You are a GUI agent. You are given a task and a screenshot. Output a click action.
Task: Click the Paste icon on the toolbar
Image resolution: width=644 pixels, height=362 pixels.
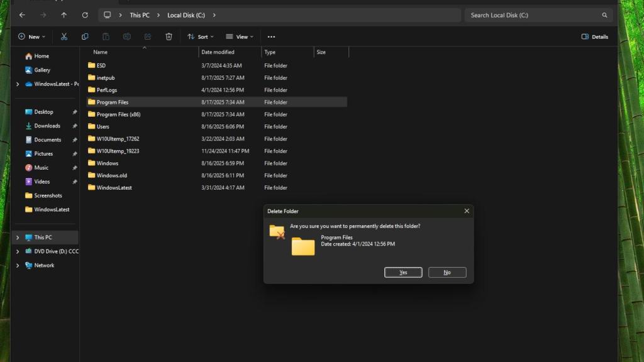[x=106, y=36]
